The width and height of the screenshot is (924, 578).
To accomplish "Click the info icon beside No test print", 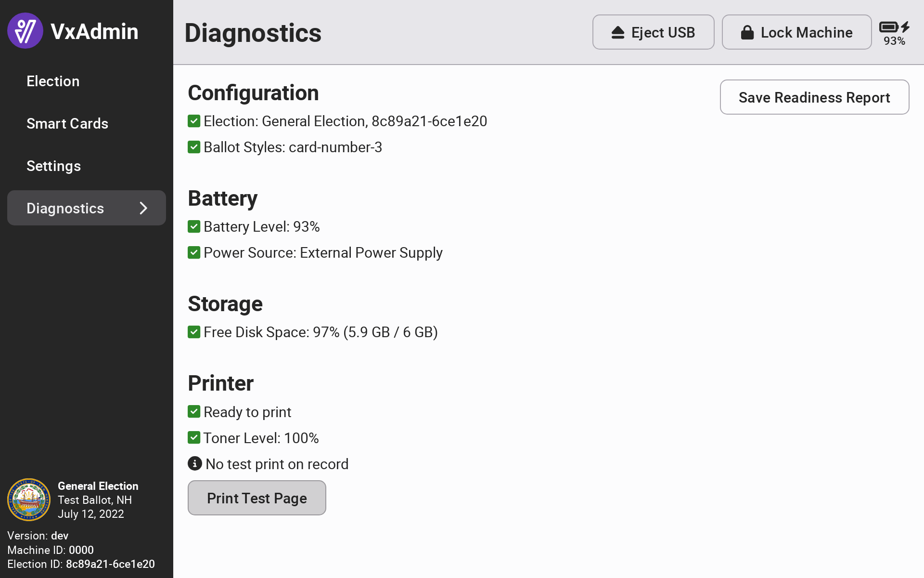I will [x=194, y=463].
